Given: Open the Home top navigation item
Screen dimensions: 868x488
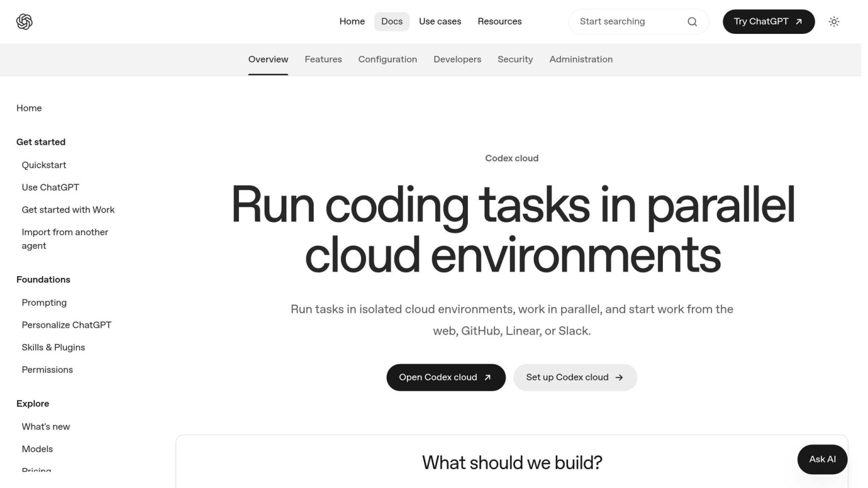Looking at the screenshot, I should 352,21.
